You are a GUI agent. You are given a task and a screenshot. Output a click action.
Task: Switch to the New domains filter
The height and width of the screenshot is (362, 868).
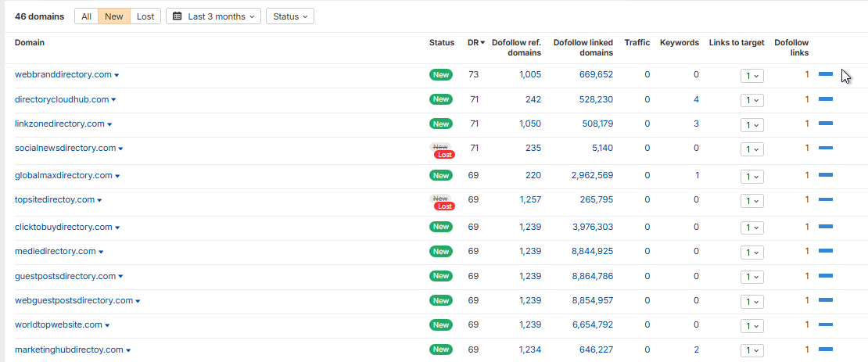(114, 16)
